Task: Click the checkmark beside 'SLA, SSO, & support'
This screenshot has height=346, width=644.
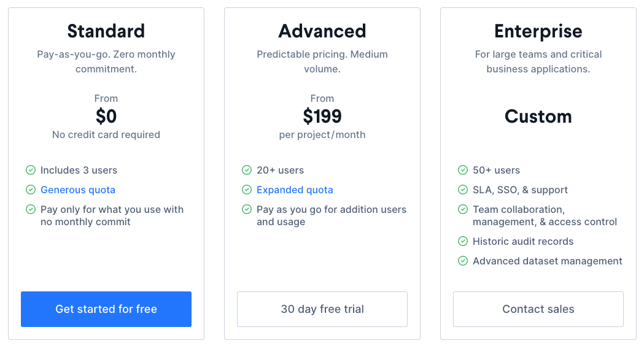Action: pyautogui.click(x=463, y=190)
